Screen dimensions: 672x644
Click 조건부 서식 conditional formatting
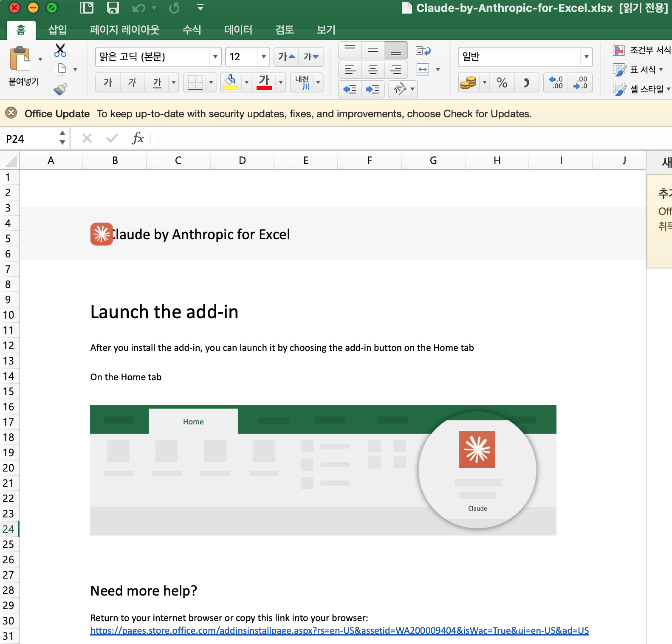click(642, 50)
